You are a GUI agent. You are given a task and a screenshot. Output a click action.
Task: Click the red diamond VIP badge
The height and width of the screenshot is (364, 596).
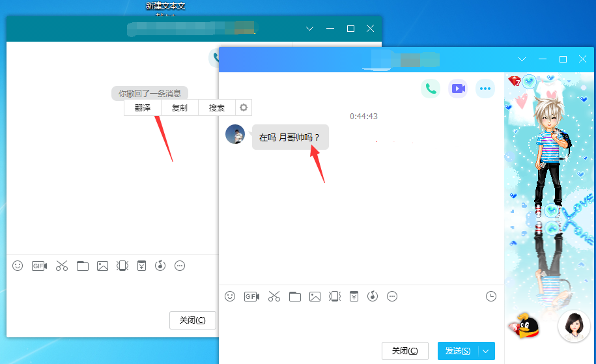(x=515, y=81)
